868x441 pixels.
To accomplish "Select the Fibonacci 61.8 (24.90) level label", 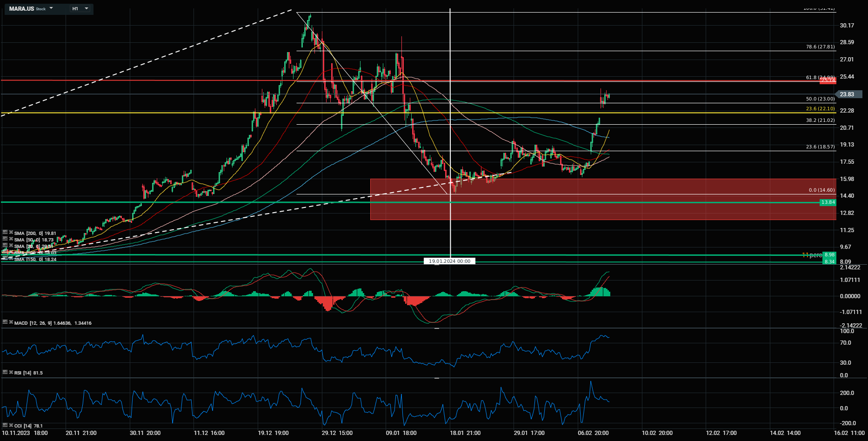I will point(820,77).
